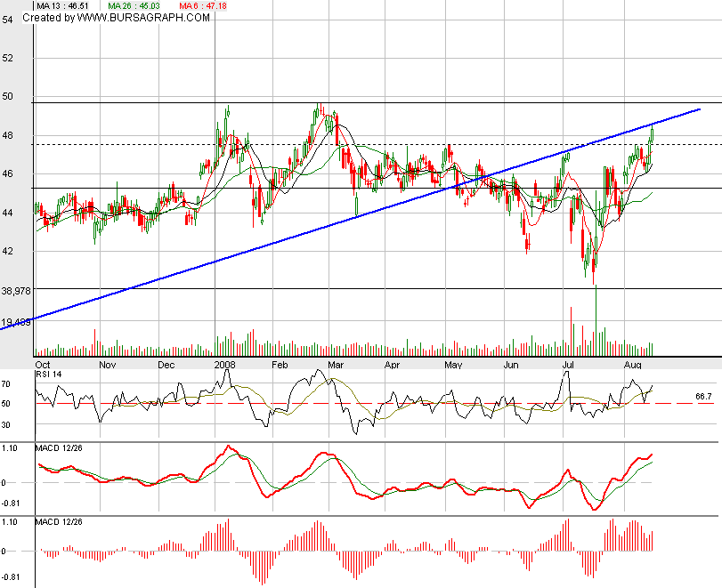Click the 44 price axis label
This screenshot has width=722, height=588.
point(7,213)
